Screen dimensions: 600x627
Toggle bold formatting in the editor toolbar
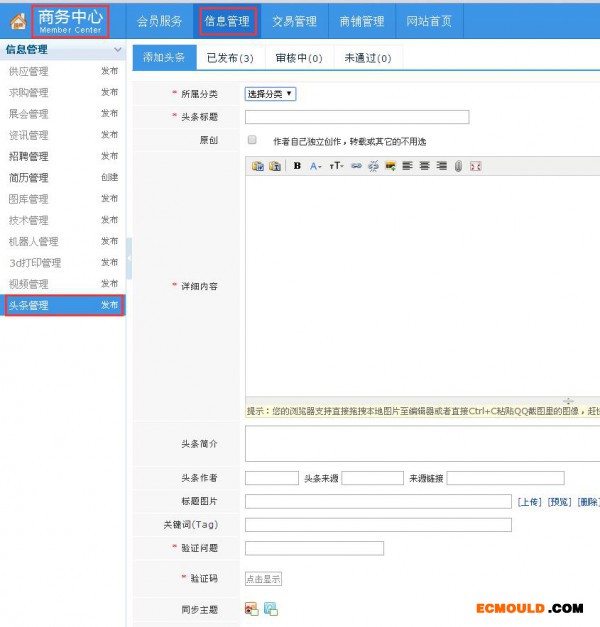(297, 166)
